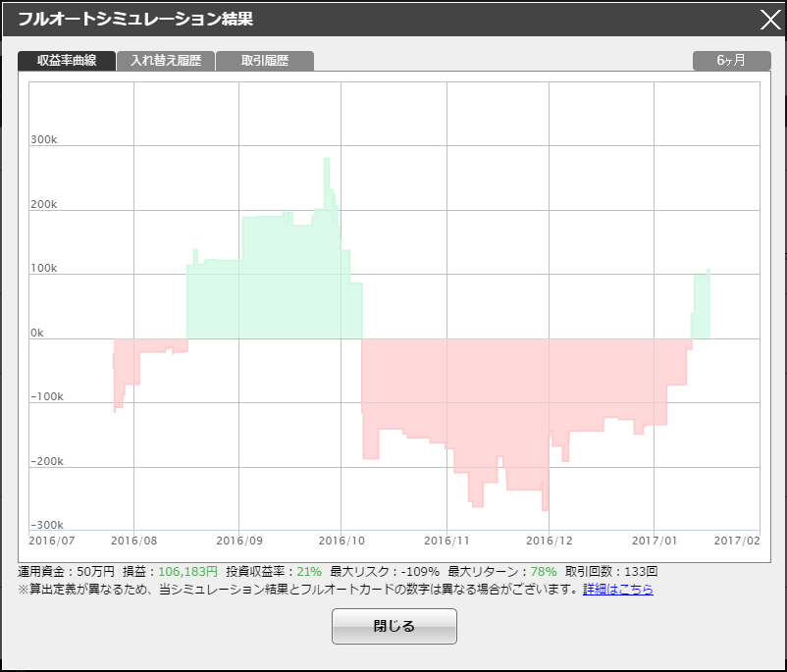Viewport: 787px width, 672px height.
Task: Click the 0k y-axis label
Action: (x=37, y=333)
